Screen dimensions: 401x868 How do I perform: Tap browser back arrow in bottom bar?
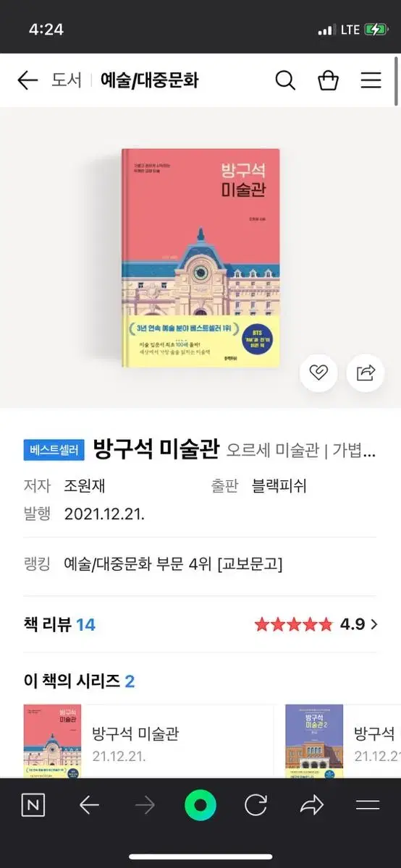point(89,805)
